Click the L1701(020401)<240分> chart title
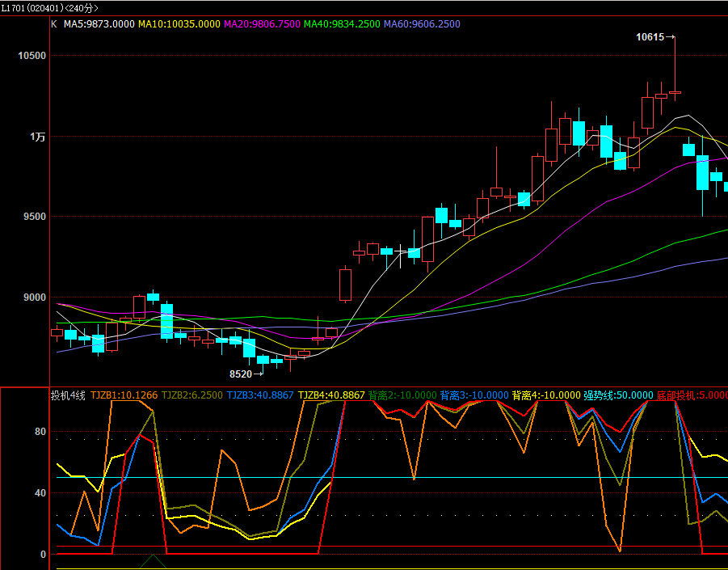728x570 pixels. 49,8
